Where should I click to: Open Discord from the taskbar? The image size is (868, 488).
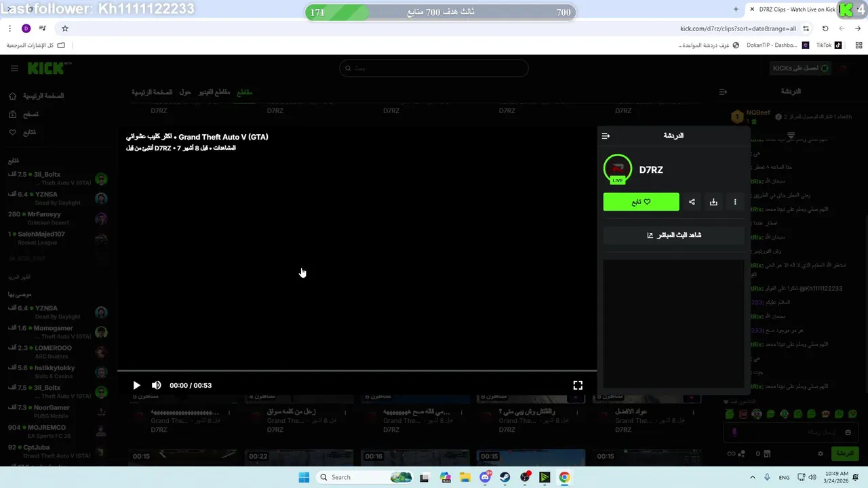coord(486,477)
